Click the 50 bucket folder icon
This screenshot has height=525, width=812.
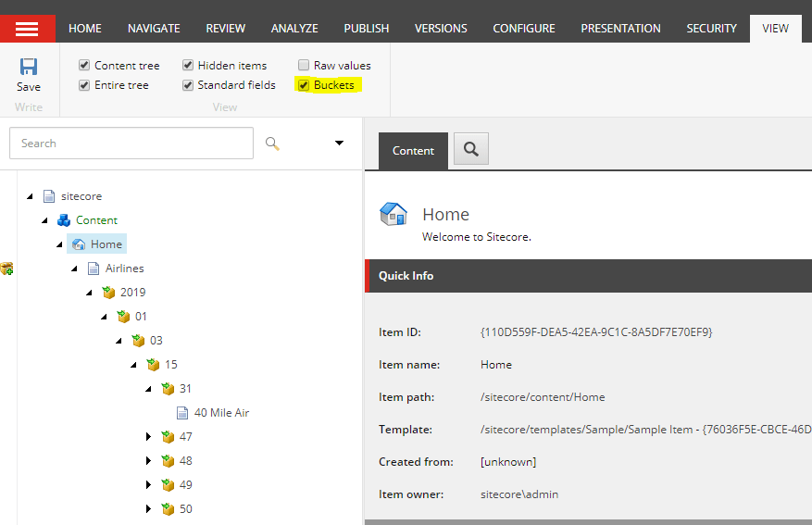coord(168,509)
